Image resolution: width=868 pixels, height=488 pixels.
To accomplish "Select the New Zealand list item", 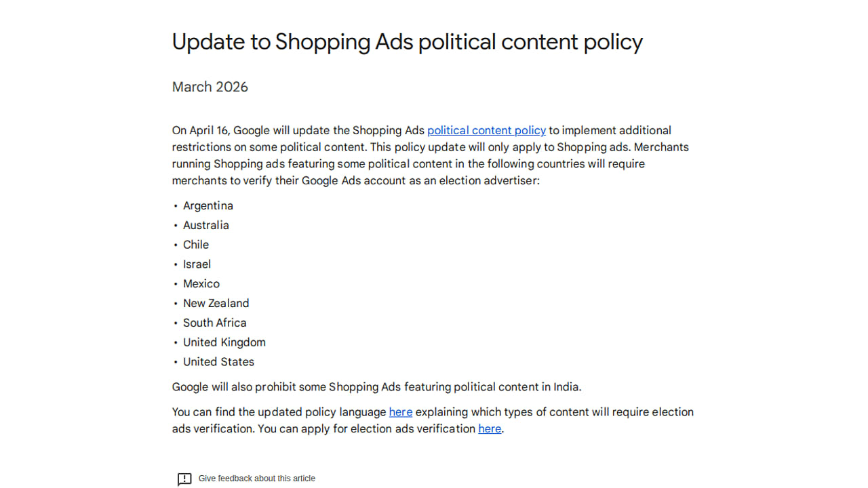I will click(x=216, y=303).
